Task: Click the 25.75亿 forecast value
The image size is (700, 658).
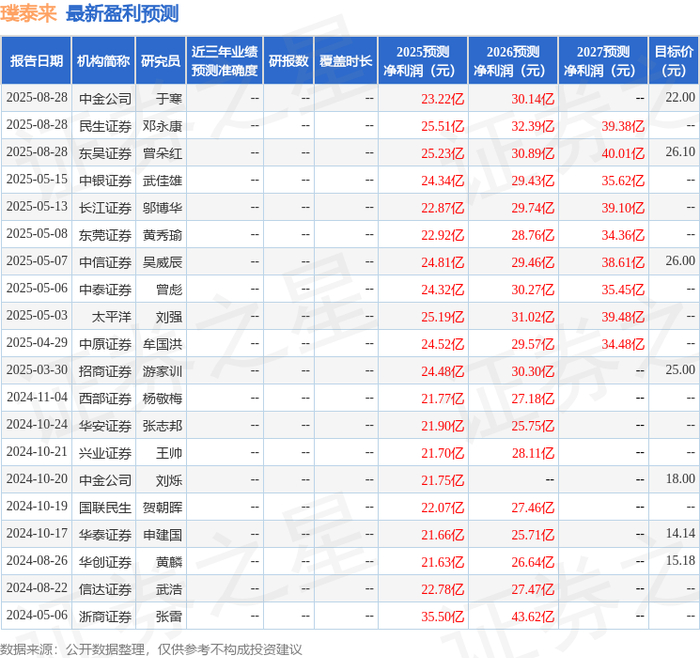Action: (533, 426)
